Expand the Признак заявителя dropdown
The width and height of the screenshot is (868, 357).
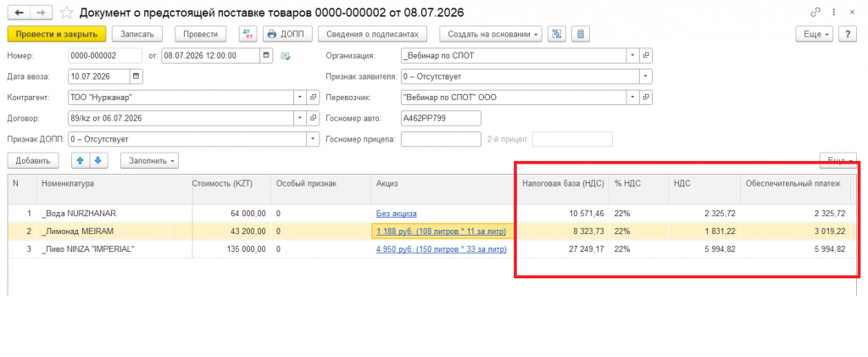[x=645, y=76]
